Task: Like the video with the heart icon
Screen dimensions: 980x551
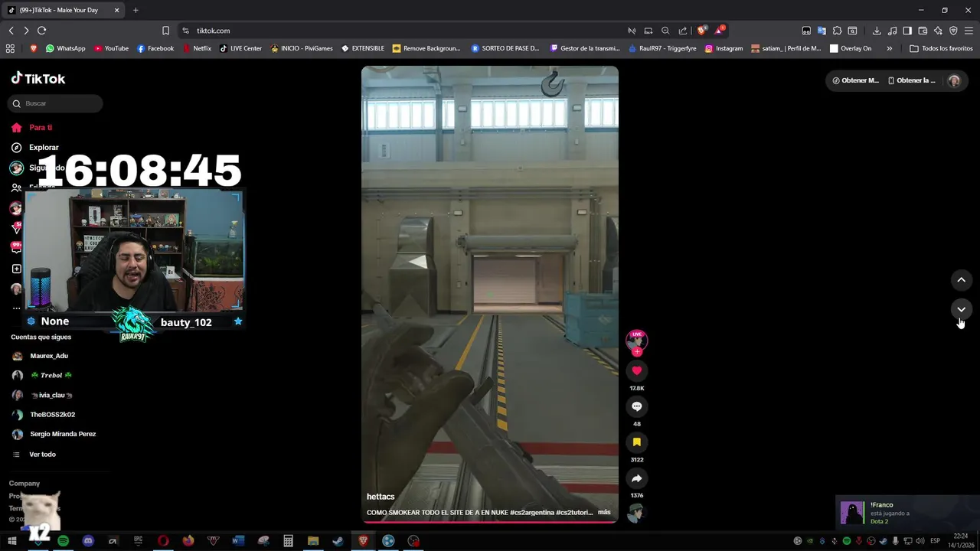Action: [x=636, y=370]
